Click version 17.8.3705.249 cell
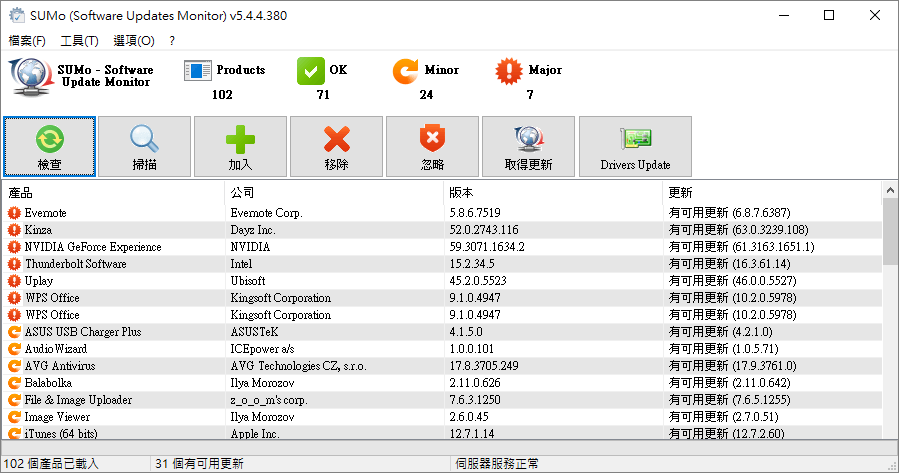 pyautogui.click(x=484, y=366)
